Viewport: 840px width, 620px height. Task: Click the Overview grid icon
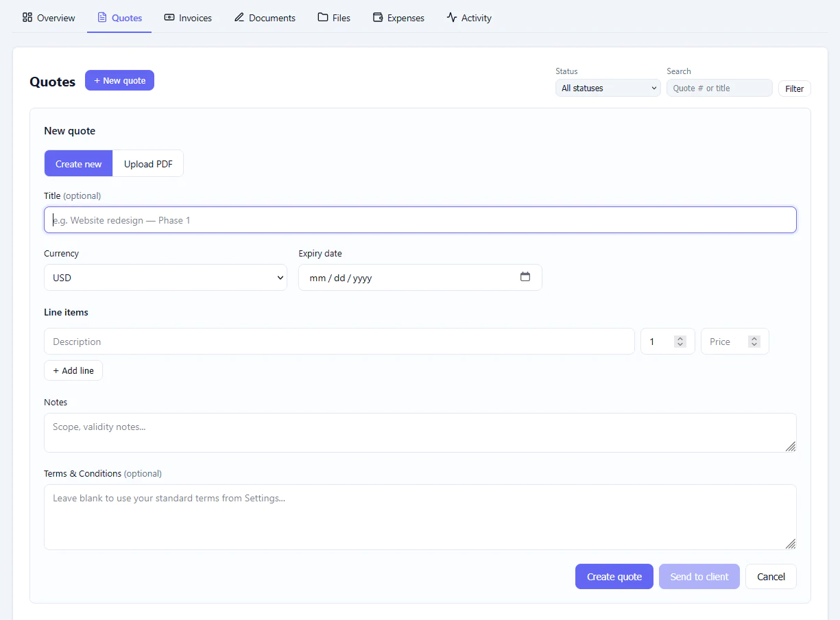27,17
